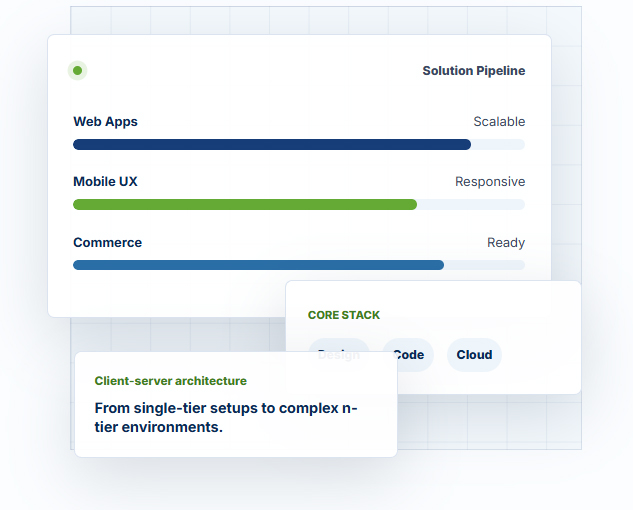
Task: Select the Cloud pill tag
Action: (474, 355)
